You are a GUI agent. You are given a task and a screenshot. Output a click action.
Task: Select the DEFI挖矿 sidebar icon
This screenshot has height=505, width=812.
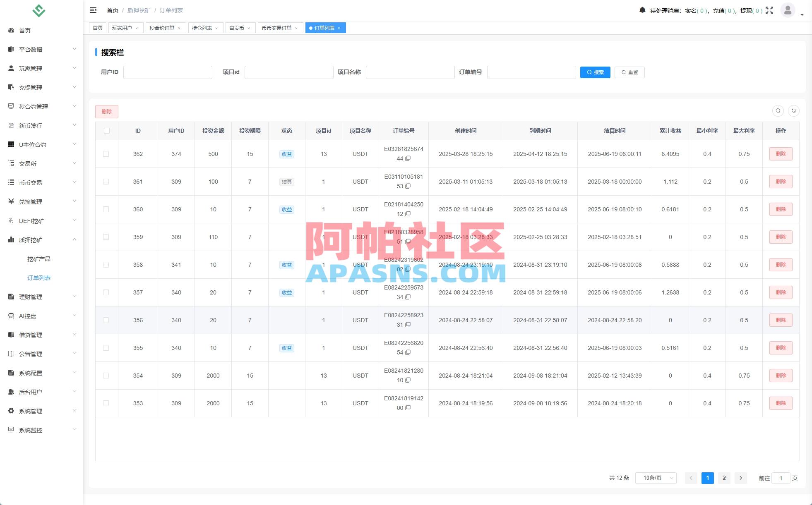pos(11,220)
